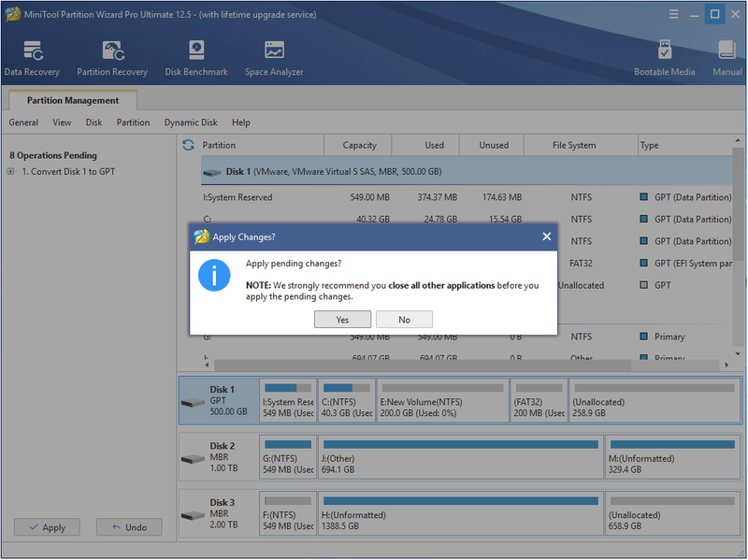Confirm pending changes with Yes
Image resolution: width=748 pixels, height=560 pixels.
coord(342,320)
